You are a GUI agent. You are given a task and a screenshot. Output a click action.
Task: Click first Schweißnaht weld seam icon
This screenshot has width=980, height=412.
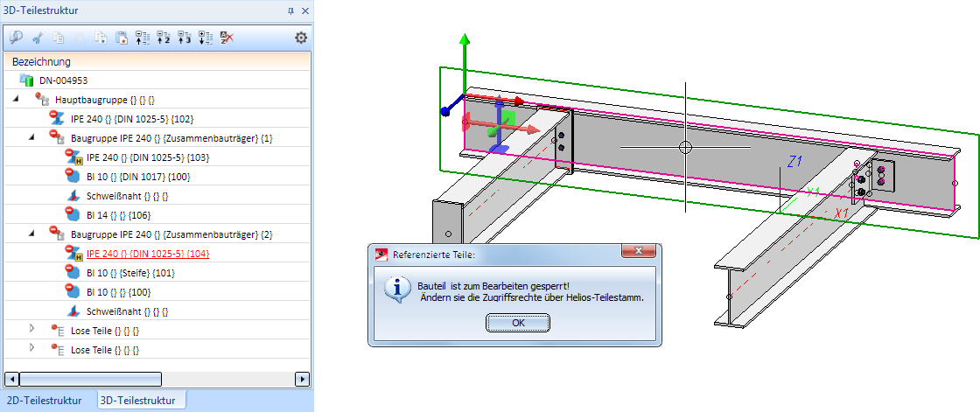point(73,196)
